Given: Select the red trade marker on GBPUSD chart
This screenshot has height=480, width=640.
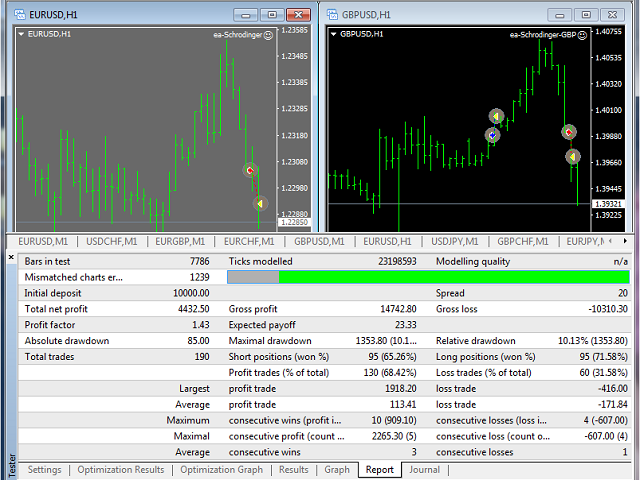Looking at the screenshot, I should [x=568, y=131].
